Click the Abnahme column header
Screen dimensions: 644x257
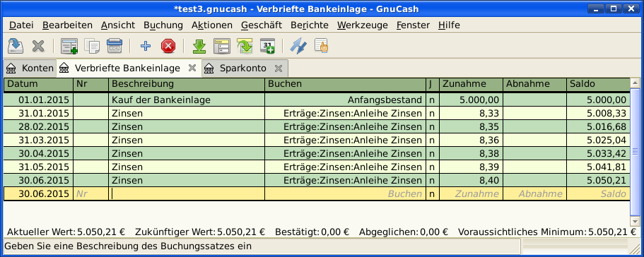click(x=534, y=84)
